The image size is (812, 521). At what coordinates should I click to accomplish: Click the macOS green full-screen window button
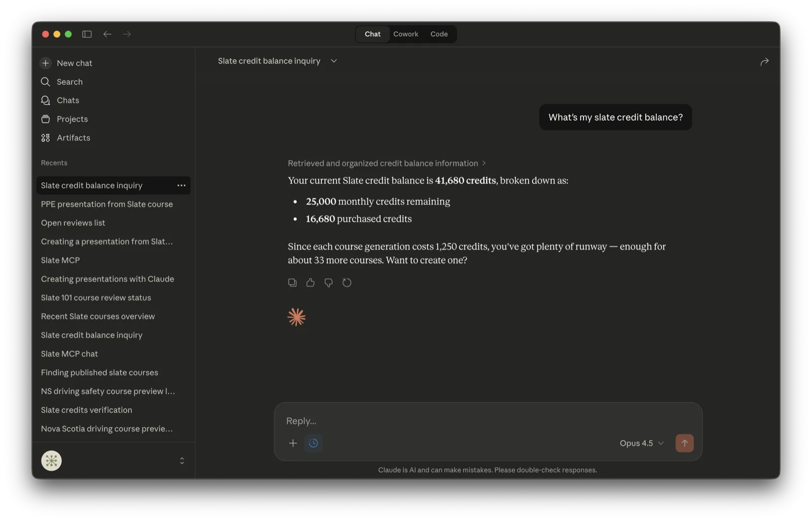[68, 34]
